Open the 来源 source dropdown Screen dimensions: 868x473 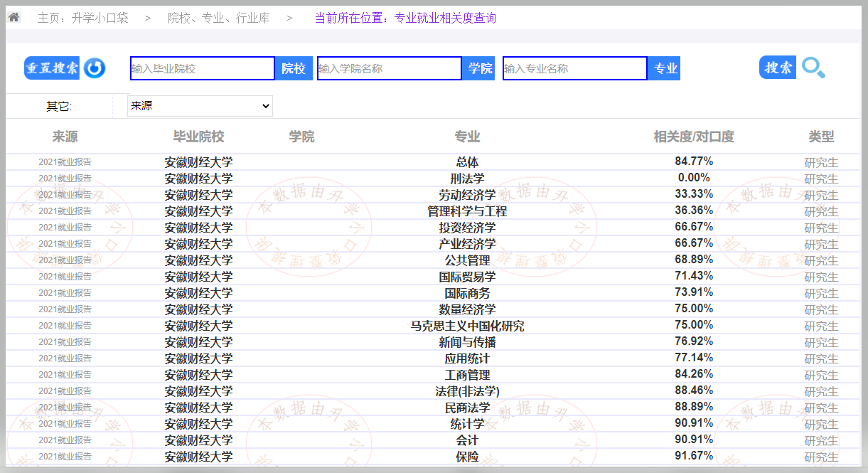click(x=200, y=106)
